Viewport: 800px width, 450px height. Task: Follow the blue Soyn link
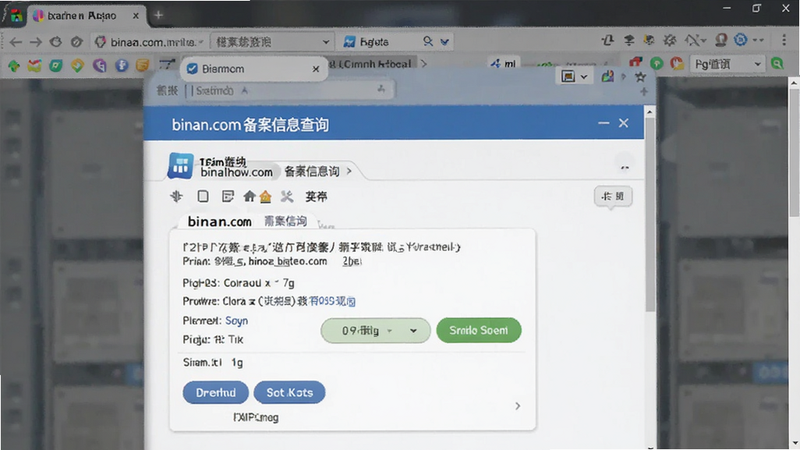point(237,321)
